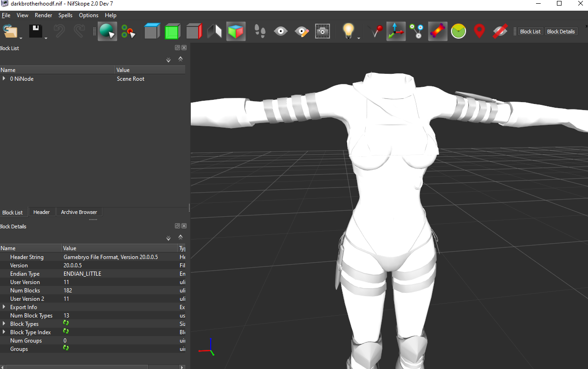This screenshot has height=369, width=588.
Task: Open the Options menu
Action: pyautogui.click(x=89, y=15)
